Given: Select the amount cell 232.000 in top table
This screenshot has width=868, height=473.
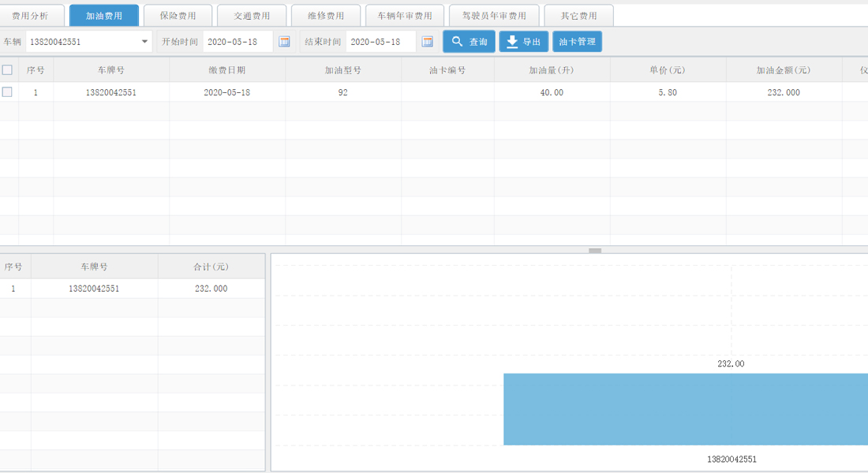Looking at the screenshot, I should point(784,92).
